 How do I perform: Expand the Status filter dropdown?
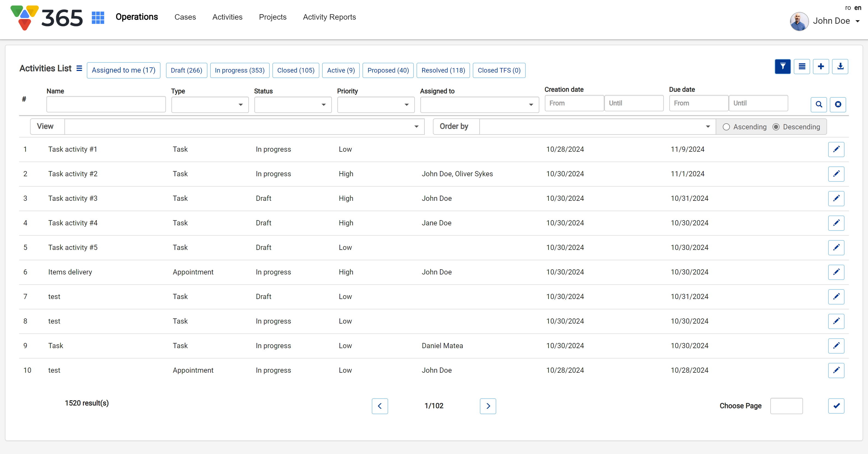tap(293, 105)
